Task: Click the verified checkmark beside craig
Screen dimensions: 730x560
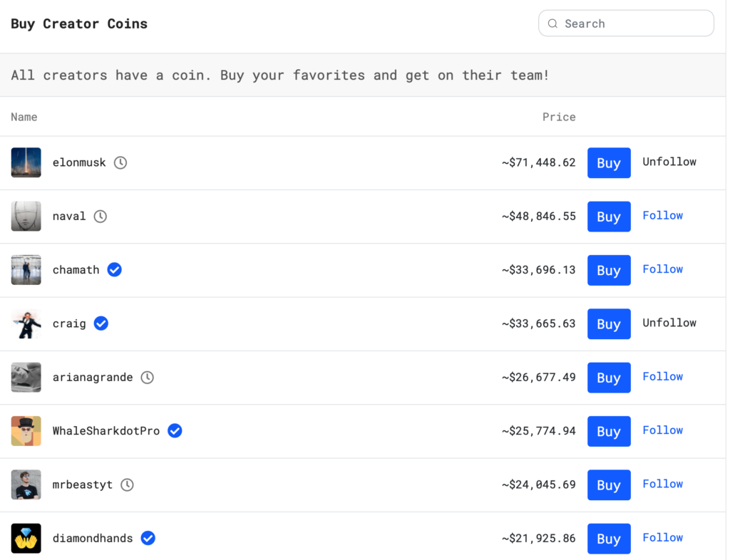Action: [101, 323]
